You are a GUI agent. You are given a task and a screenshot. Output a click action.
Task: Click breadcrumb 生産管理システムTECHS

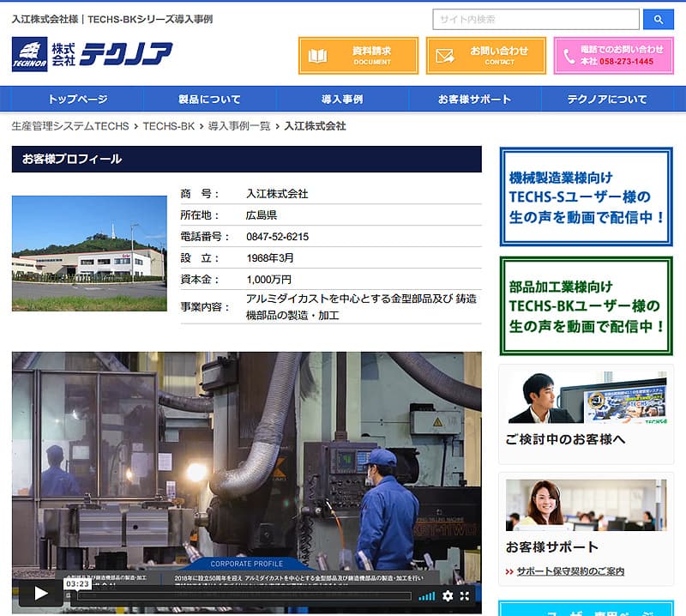[x=70, y=126]
